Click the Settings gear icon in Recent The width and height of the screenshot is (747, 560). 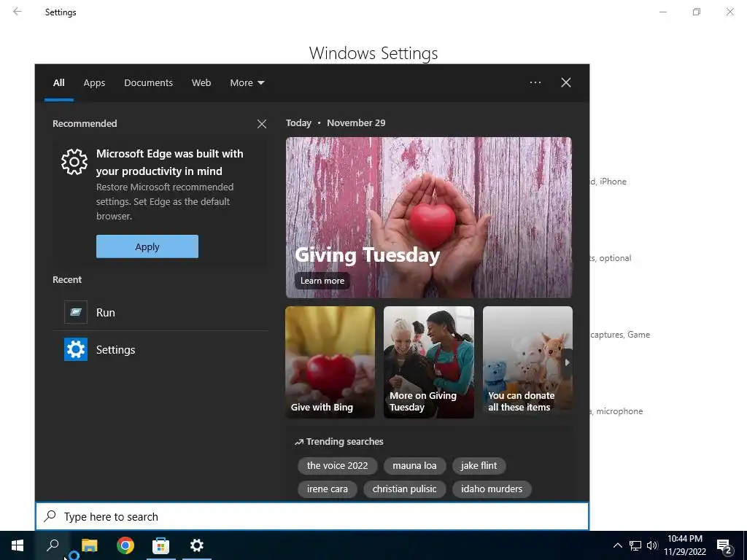click(x=76, y=349)
